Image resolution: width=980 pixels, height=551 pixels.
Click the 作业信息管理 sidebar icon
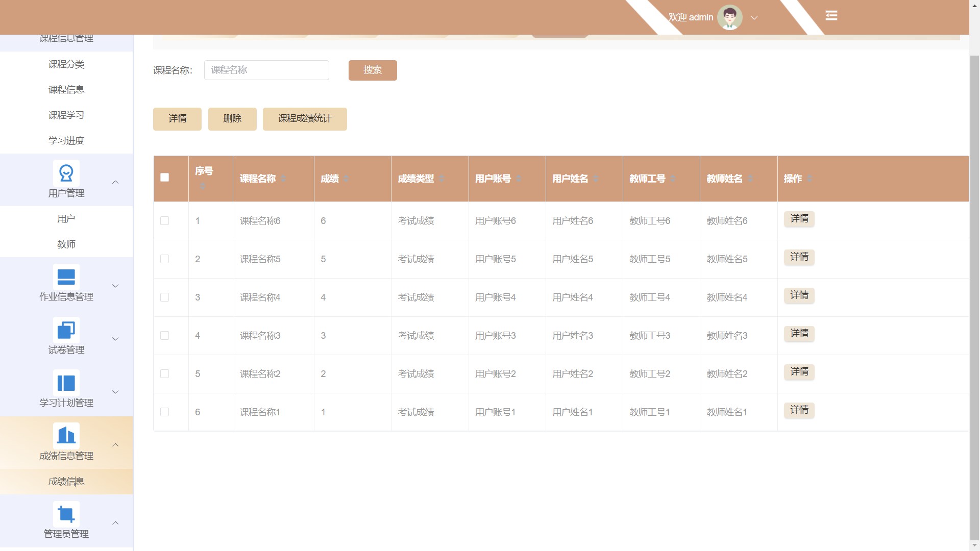coord(66,277)
